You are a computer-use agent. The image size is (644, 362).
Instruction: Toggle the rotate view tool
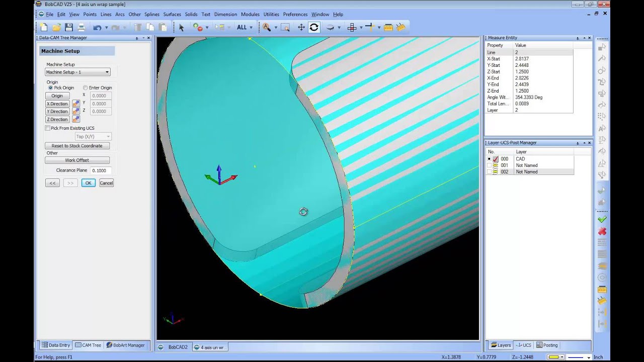[314, 27]
